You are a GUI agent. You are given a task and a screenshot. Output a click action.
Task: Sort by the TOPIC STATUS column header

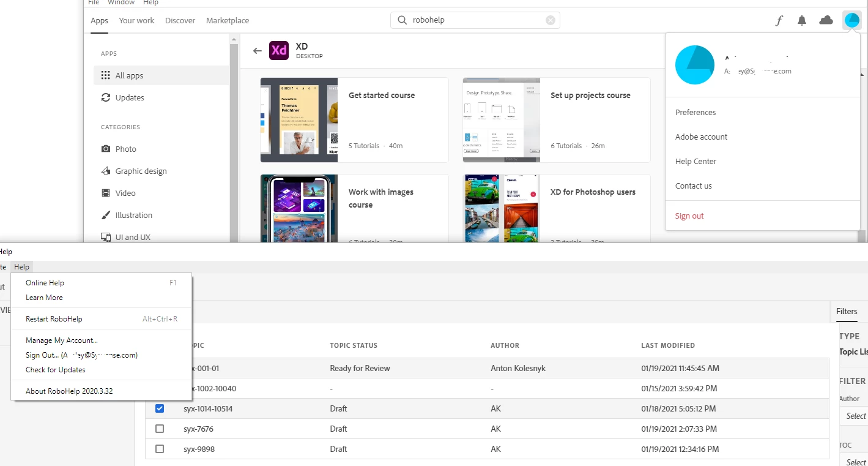coord(354,345)
